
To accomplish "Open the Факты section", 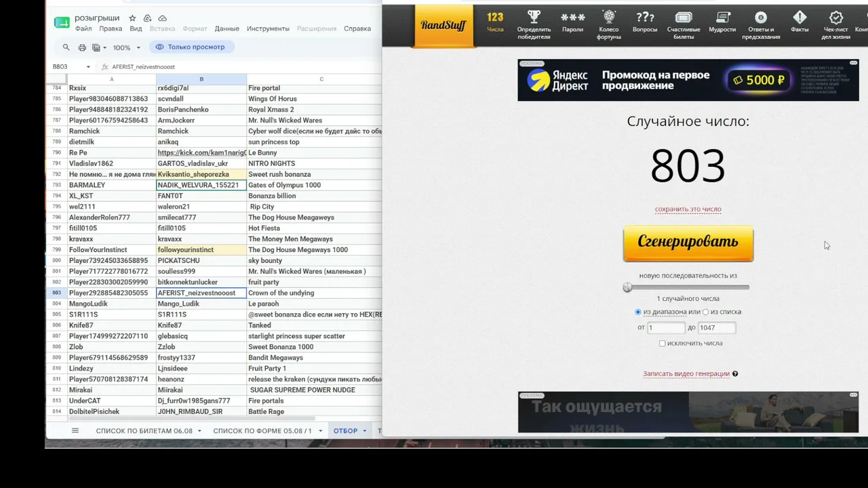I will click(800, 22).
